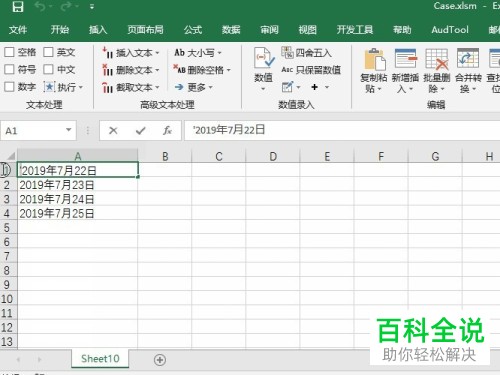Click the 删除文本 icon
Image resolution: width=500 pixels, height=375 pixels.
[x=107, y=70]
